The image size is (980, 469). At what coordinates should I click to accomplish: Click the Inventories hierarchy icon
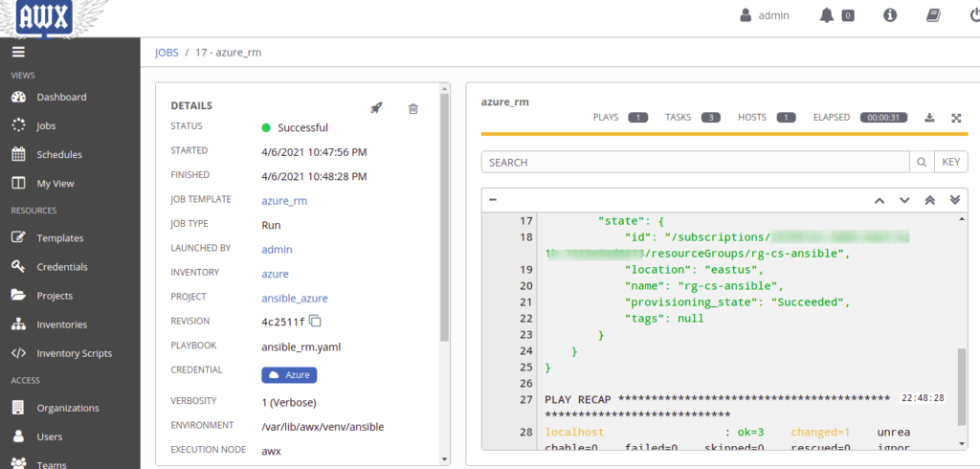pyautogui.click(x=19, y=324)
